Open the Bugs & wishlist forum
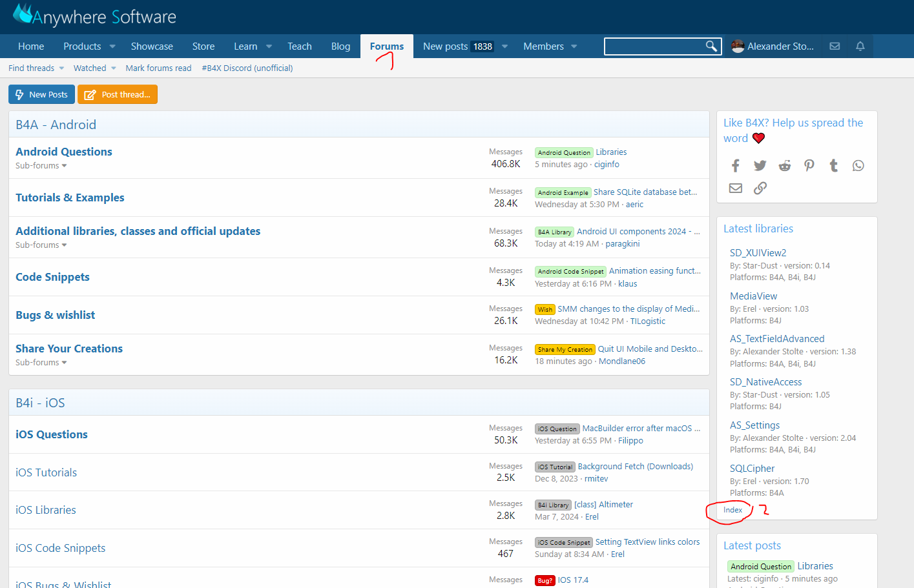Viewport: 914px width, 588px height. pos(55,315)
